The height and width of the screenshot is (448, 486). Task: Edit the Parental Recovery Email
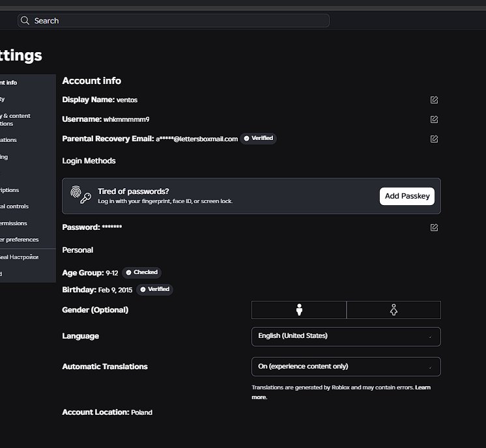[434, 139]
